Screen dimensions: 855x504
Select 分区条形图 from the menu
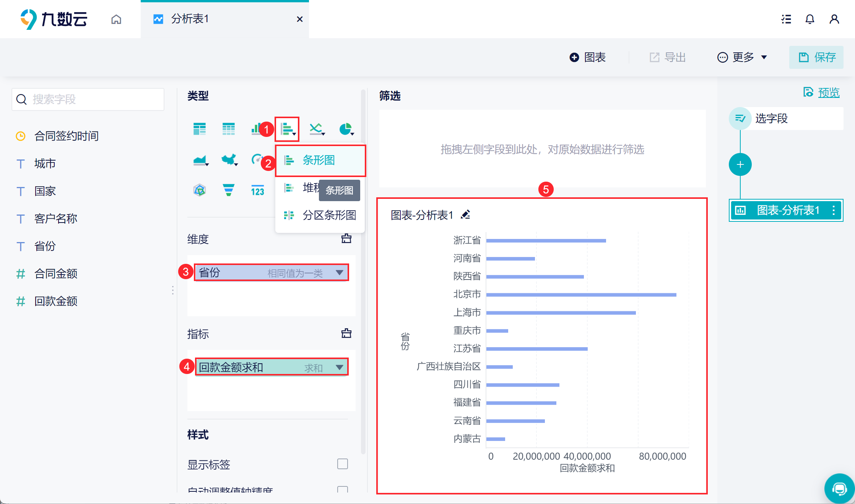coord(320,215)
